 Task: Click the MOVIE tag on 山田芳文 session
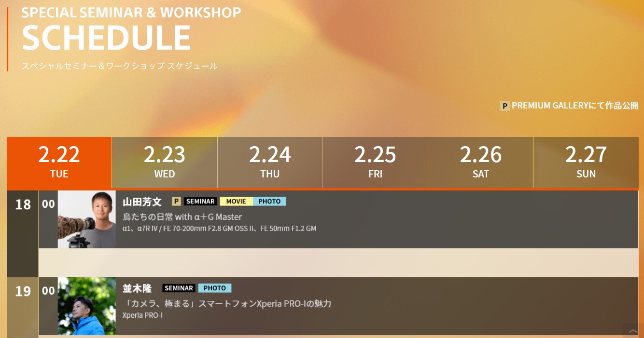pyautogui.click(x=236, y=201)
